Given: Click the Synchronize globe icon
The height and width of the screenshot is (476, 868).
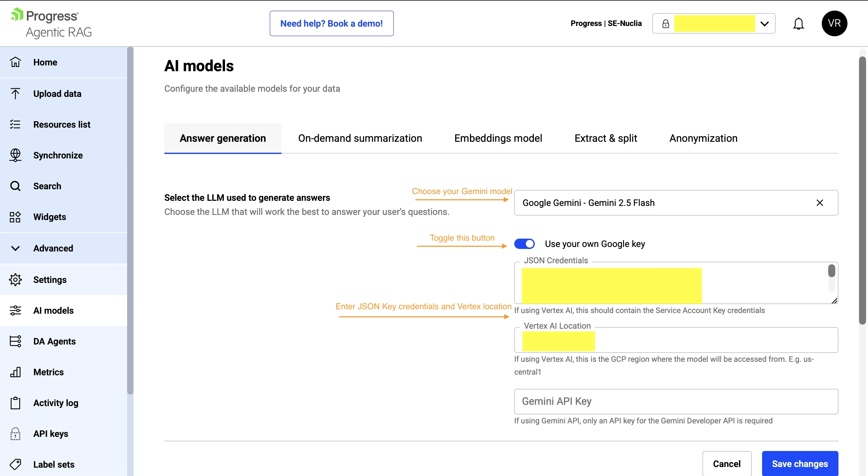Looking at the screenshot, I should (x=15, y=155).
